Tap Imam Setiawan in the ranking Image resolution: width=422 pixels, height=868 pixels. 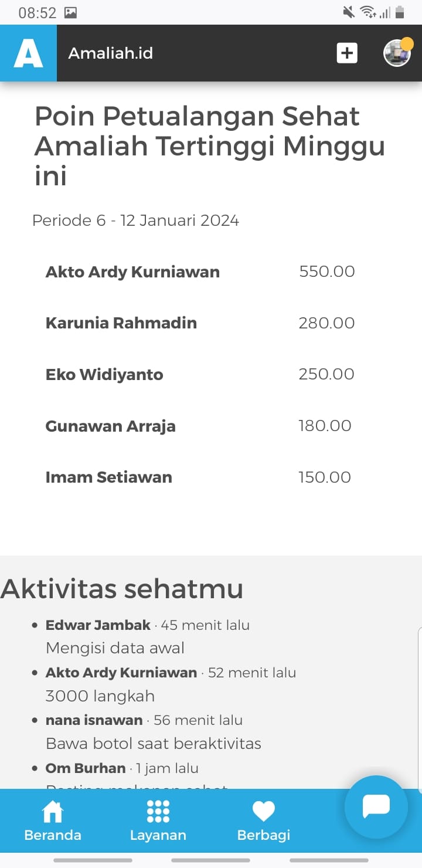[109, 477]
